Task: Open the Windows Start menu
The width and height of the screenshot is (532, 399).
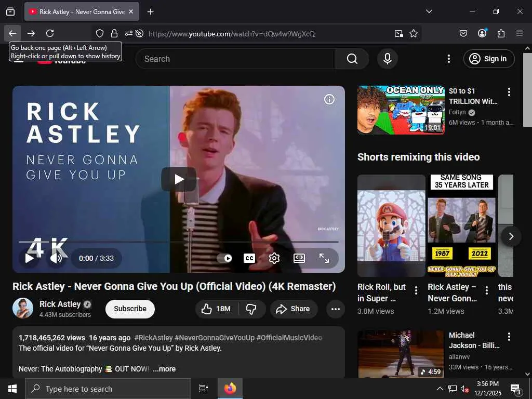Action: [12, 389]
